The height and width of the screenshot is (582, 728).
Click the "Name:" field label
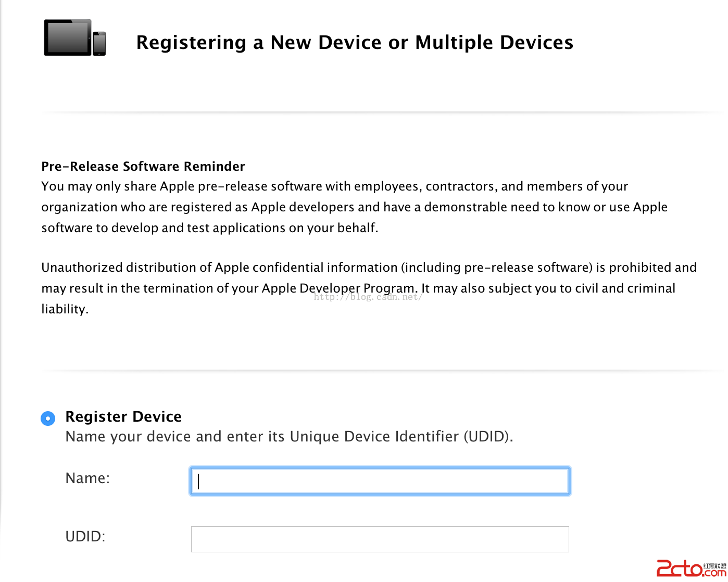87,478
